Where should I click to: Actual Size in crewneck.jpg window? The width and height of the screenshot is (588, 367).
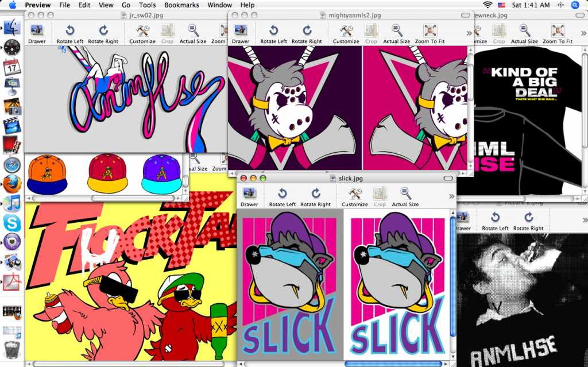pos(524,34)
